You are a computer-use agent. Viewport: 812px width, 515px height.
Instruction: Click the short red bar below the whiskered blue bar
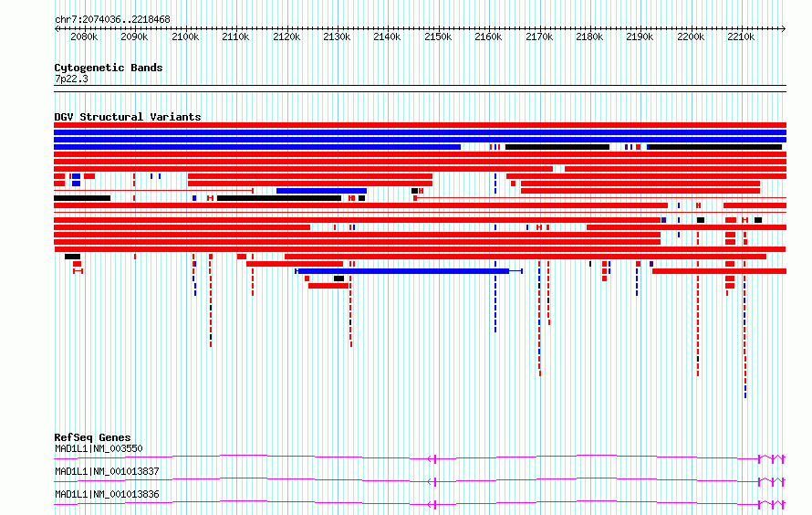click(328, 286)
